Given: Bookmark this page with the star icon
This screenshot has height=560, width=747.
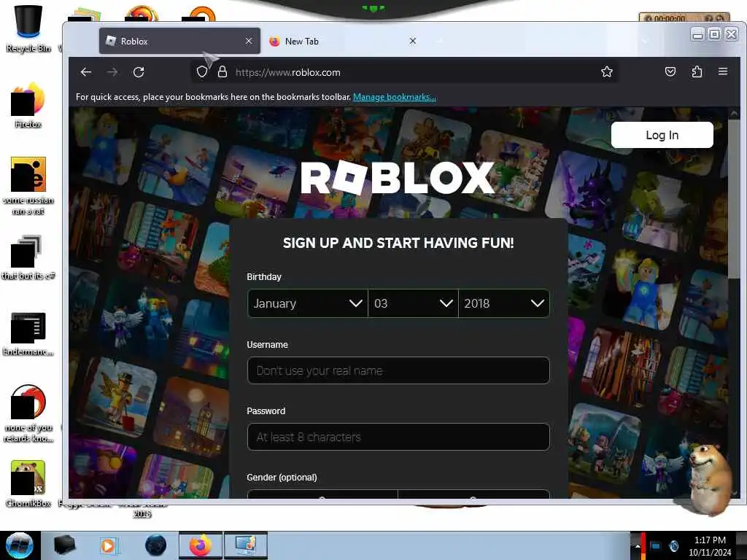Looking at the screenshot, I should pyautogui.click(x=606, y=72).
